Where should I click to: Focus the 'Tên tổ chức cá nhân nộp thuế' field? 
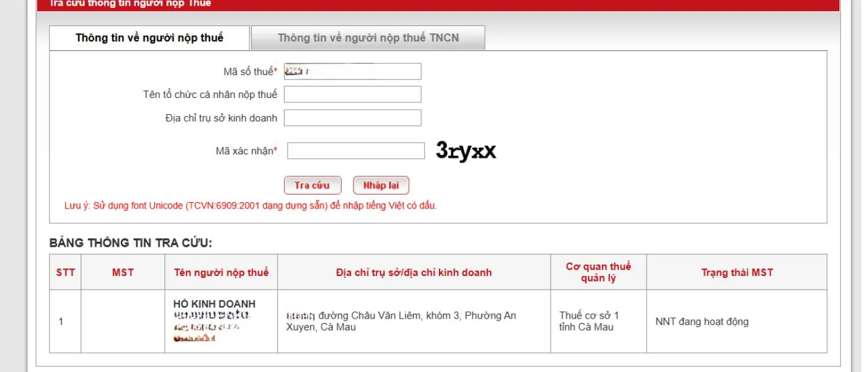352,95
